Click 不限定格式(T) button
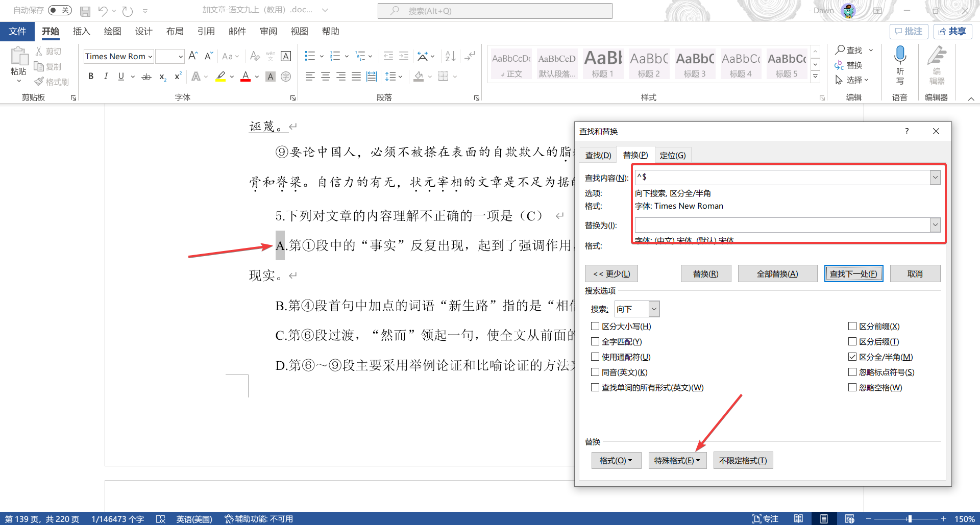 click(743, 460)
